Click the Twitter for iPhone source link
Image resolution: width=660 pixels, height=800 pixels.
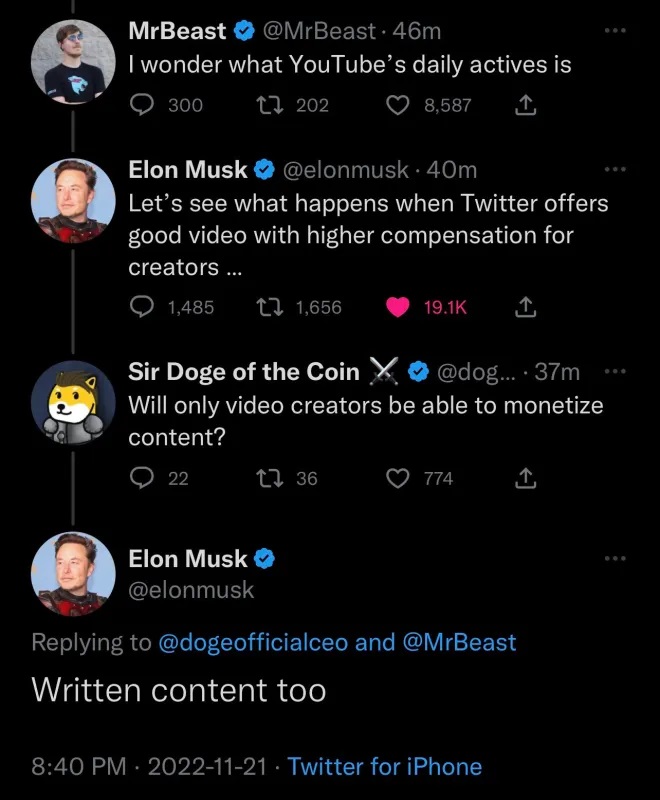click(x=385, y=767)
